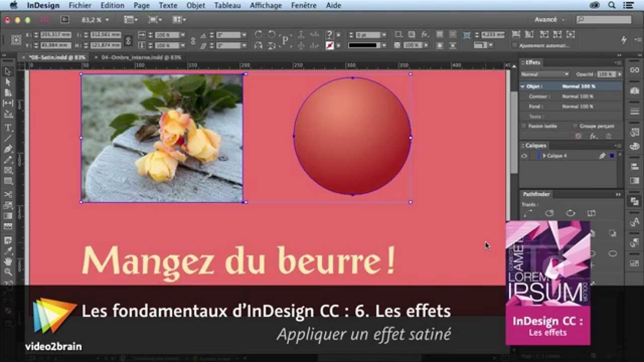This screenshot has height=362, width=644.
Task: Open the blend mode Normal dropdown
Action: pos(545,74)
